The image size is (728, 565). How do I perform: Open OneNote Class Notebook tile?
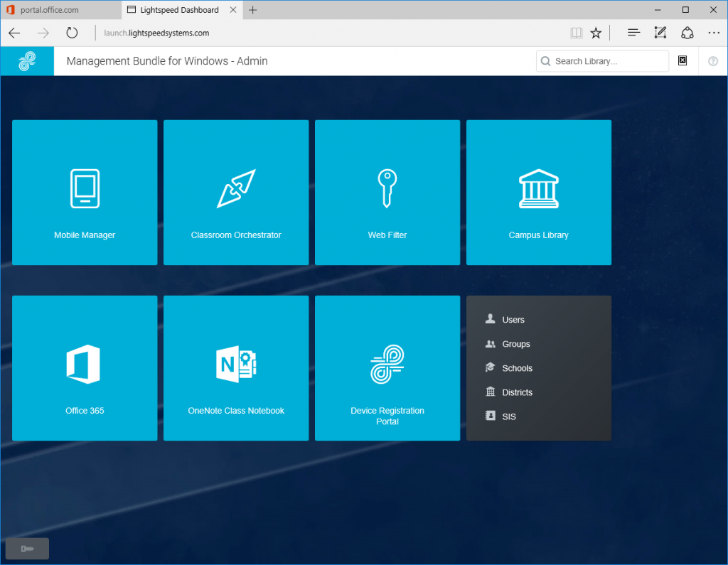pyautogui.click(x=236, y=368)
